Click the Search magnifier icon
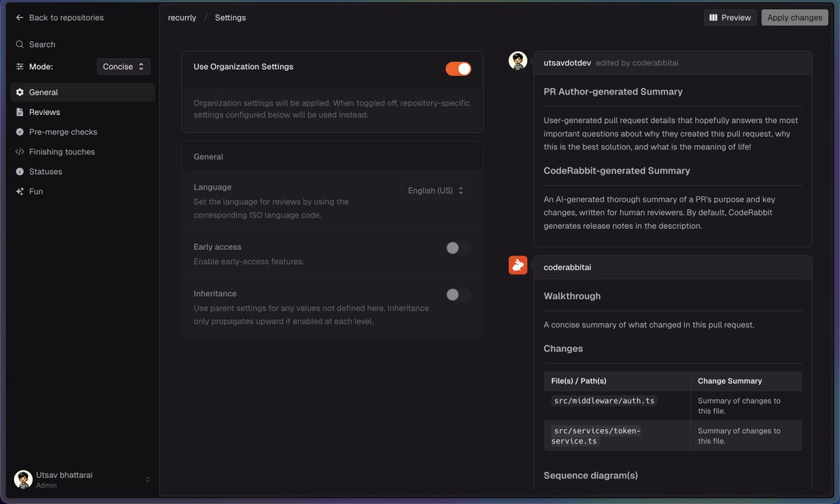Screen dimensions: 840x504 (20, 44)
